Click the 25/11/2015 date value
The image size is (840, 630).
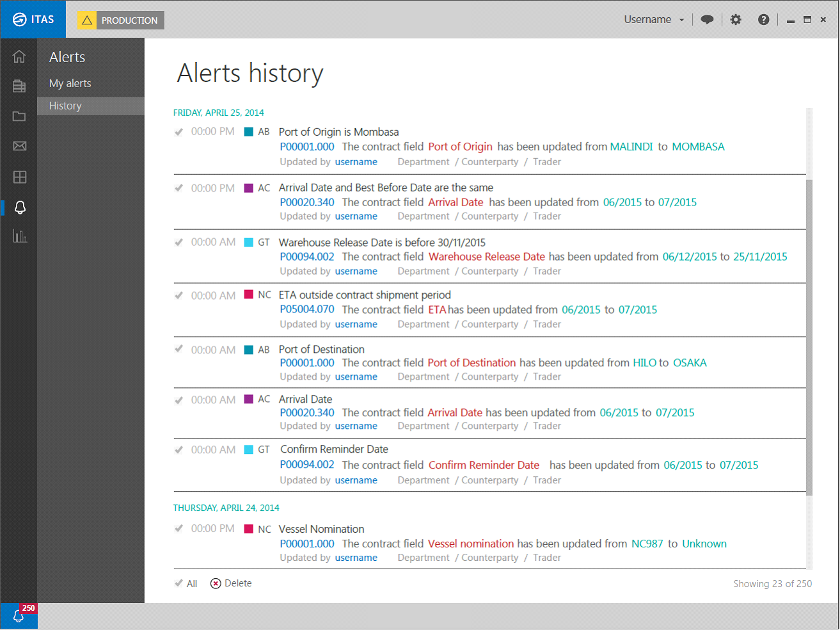pyautogui.click(x=760, y=257)
